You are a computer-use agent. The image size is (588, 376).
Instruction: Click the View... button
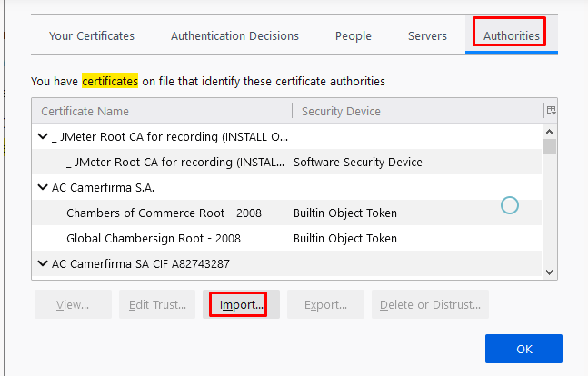(x=73, y=304)
